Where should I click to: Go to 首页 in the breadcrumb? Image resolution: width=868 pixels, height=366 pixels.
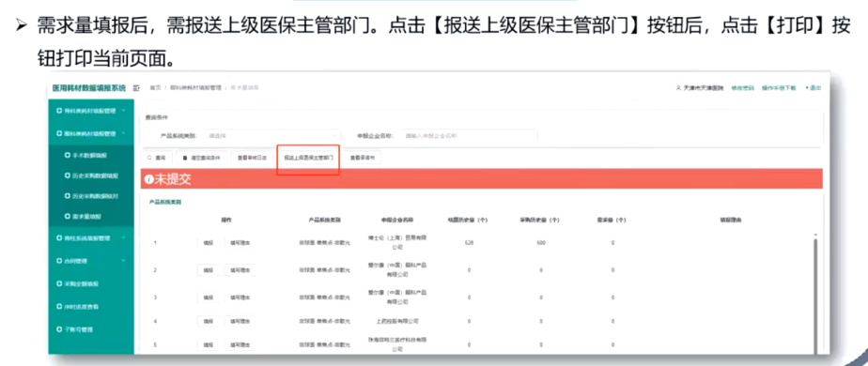155,88
